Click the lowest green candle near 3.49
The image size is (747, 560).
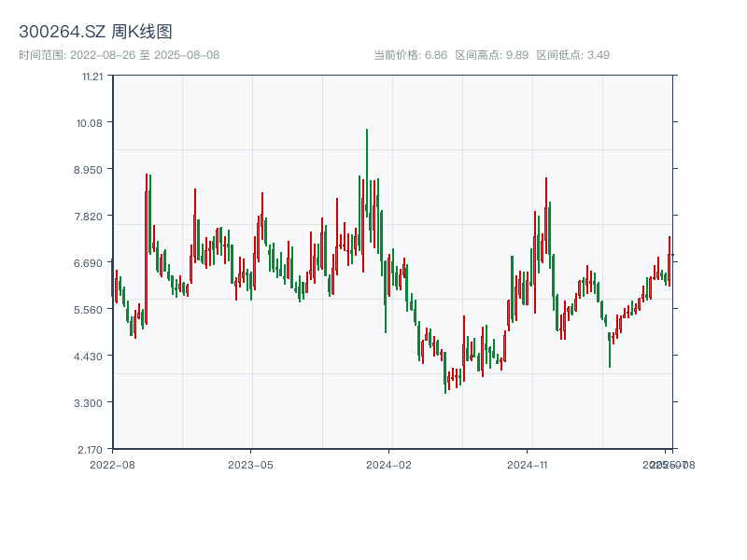click(445, 372)
